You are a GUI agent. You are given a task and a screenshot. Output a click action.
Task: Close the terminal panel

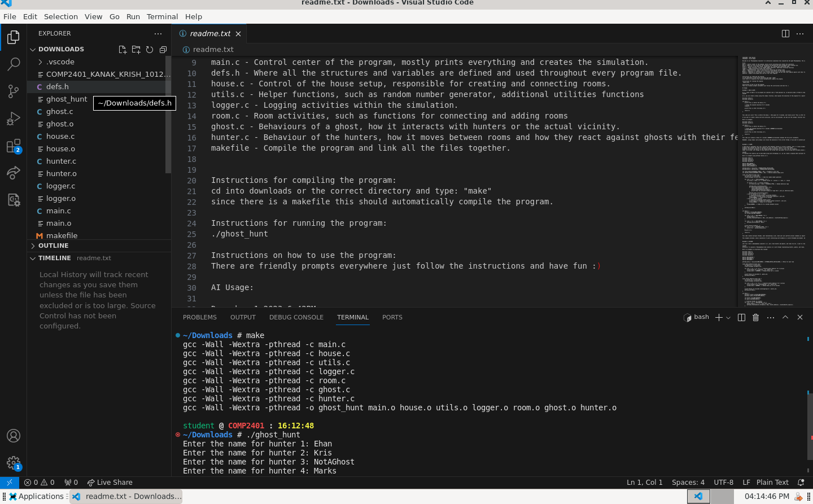point(800,317)
